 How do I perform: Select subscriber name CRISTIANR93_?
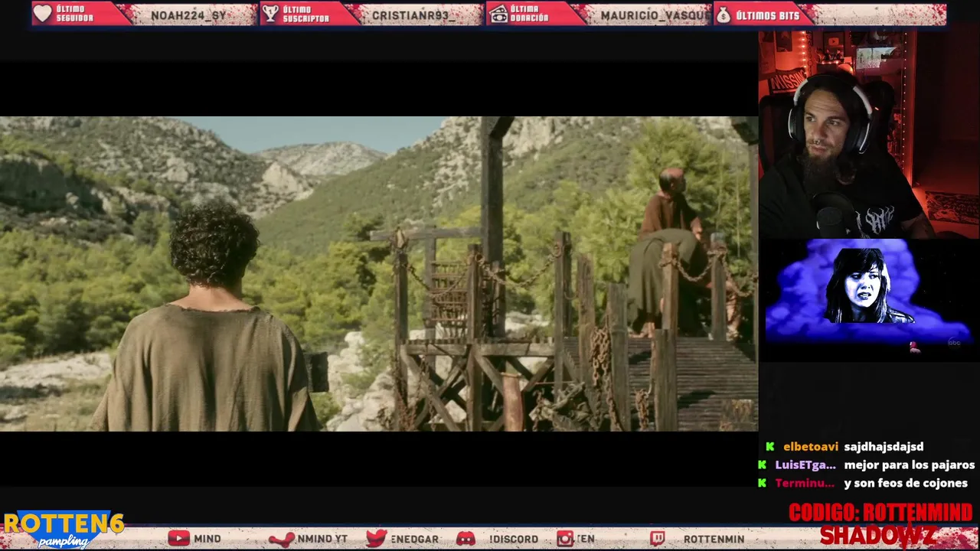[413, 15]
